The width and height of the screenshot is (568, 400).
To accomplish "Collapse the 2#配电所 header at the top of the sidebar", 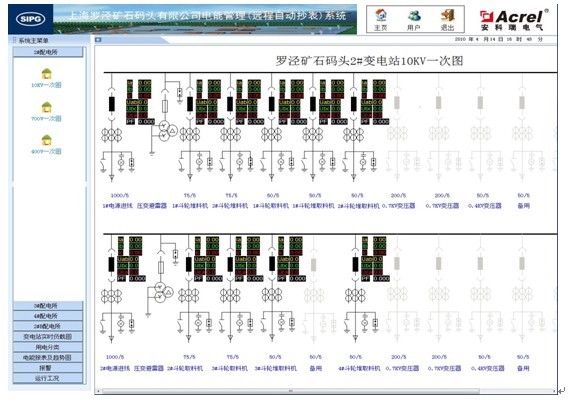I will click(48, 52).
